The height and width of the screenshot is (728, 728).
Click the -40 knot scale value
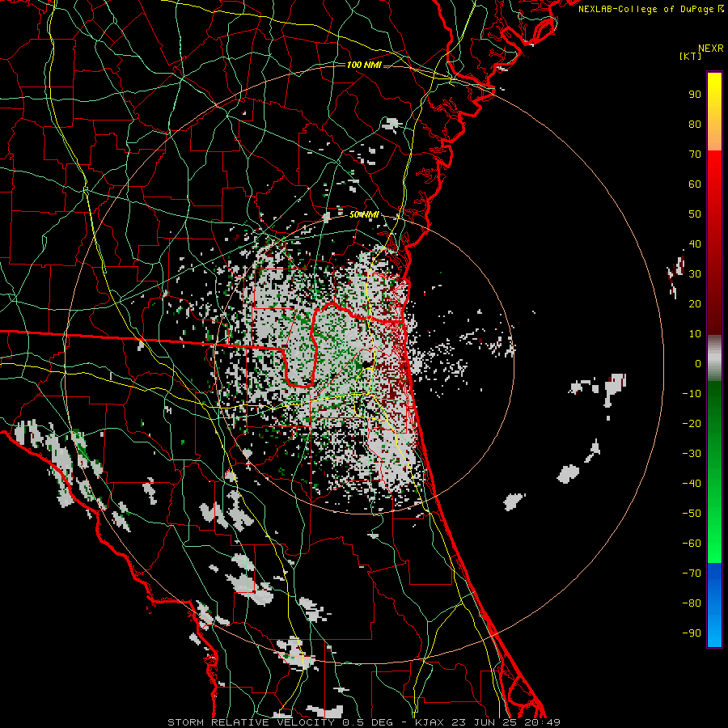[692, 484]
